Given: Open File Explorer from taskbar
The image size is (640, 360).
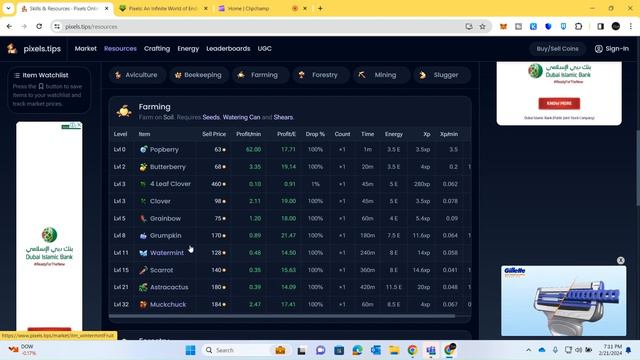Looking at the screenshot, I should pos(394,350).
